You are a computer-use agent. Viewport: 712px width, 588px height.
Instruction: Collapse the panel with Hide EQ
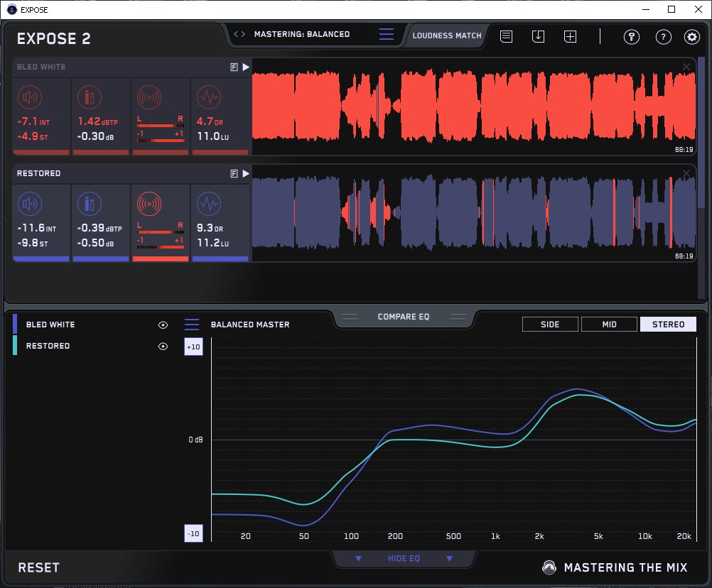click(404, 558)
